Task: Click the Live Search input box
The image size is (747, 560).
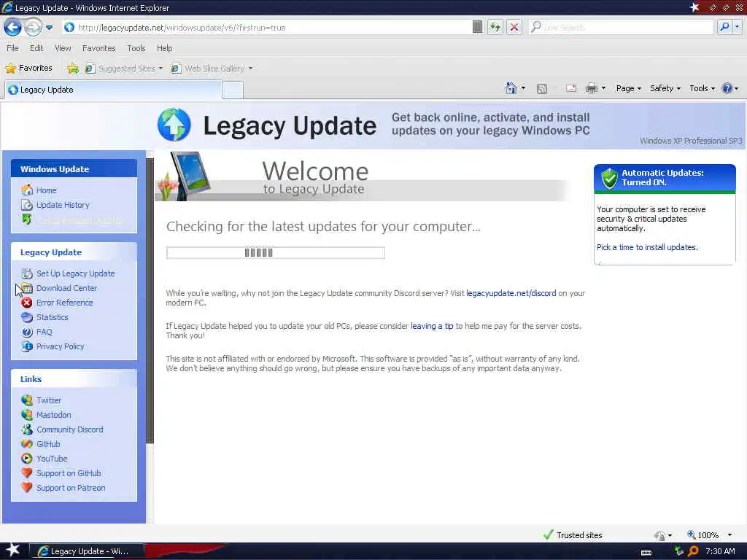Action: [622, 27]
